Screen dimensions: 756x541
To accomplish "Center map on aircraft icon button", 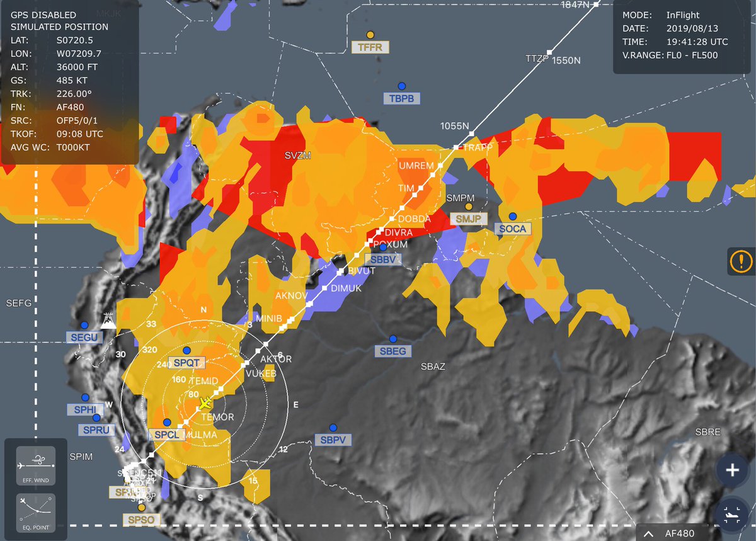I will 731,516.
